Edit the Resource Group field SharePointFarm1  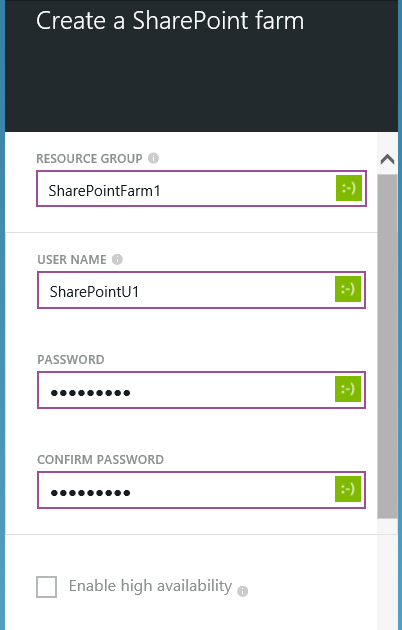pyautogui.click(x=201, y=188)
